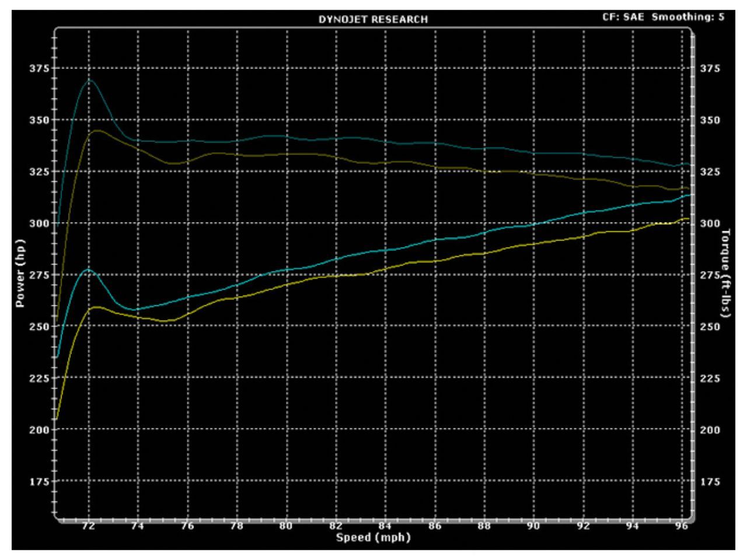Click the 76 mph speed tick label

click(x=187, y=526)
